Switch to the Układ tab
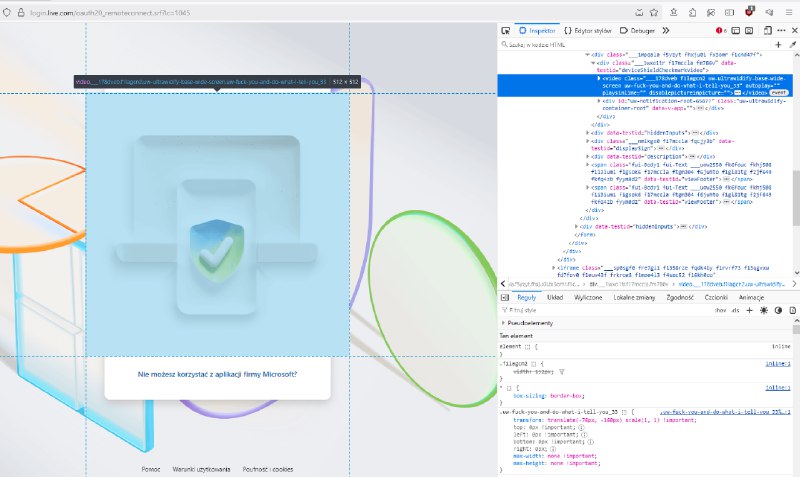 [555, 297]
